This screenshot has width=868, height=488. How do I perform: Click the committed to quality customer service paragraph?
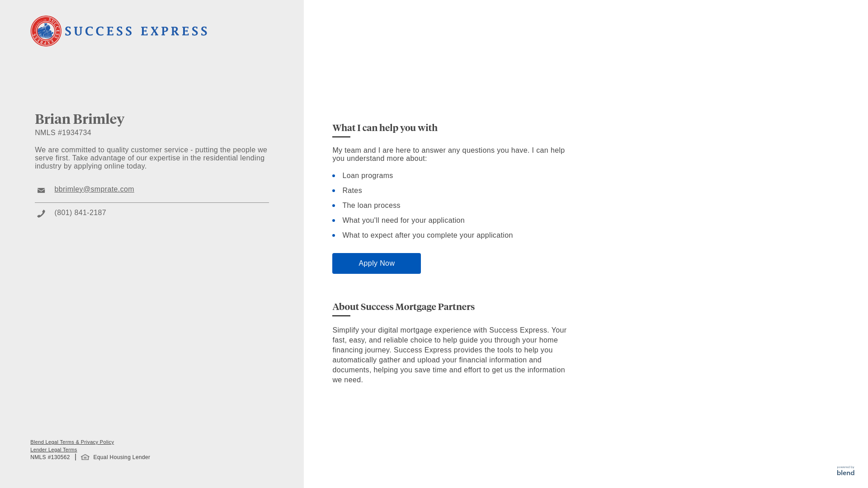coord(151,158)
